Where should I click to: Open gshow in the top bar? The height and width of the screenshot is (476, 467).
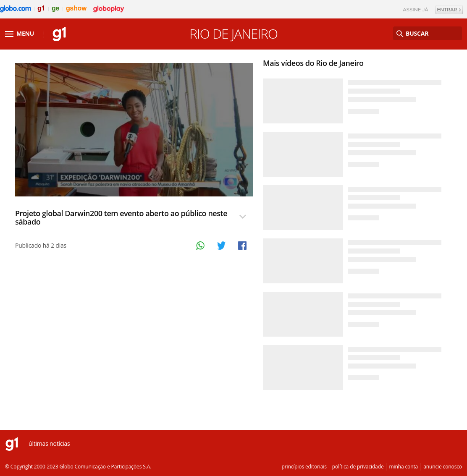point(76,9)
